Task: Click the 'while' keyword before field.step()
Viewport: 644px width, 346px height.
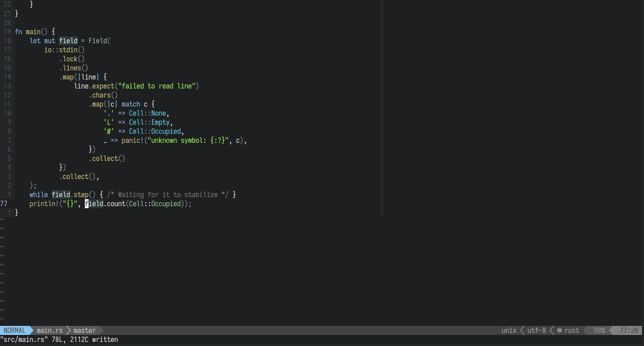Action: [39, 195]
